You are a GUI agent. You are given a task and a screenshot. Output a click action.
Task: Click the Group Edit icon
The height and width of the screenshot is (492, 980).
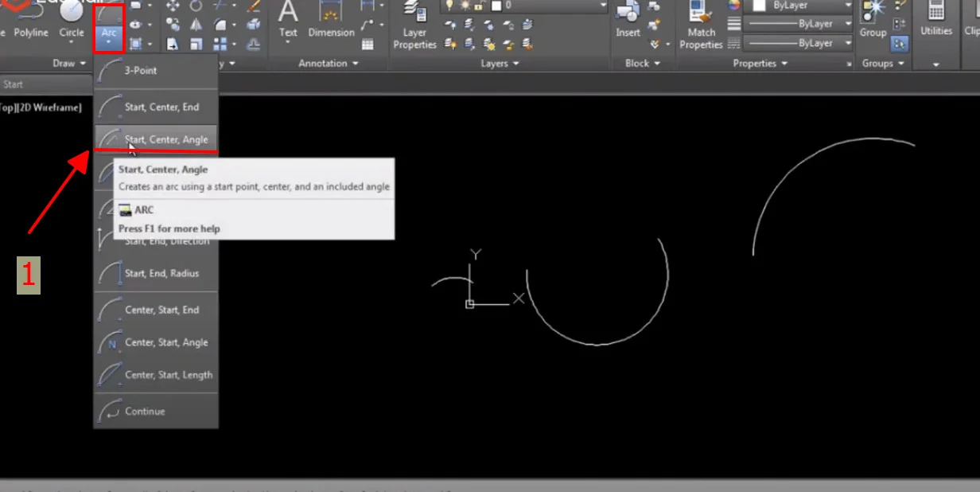900,25
